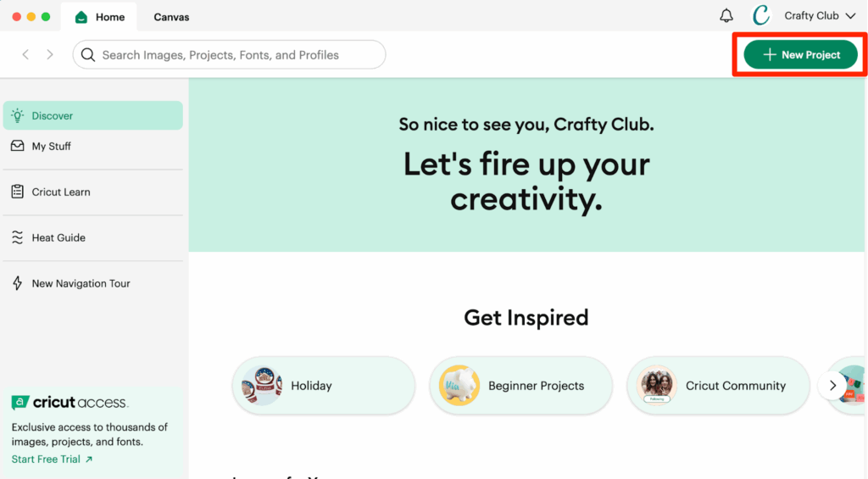Click the Discover lightbulb icon
868x479 pixels.
pyautogui.click(x=17, y=116)
